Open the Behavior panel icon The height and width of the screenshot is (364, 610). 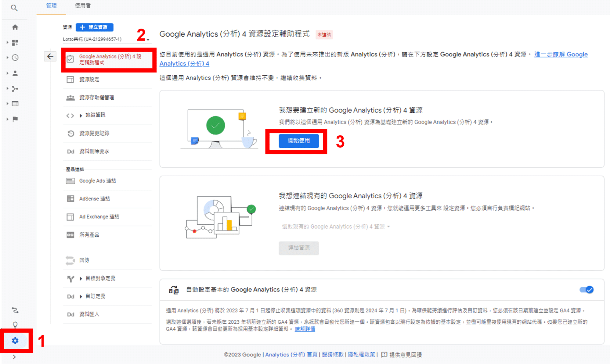click(15, 104)
